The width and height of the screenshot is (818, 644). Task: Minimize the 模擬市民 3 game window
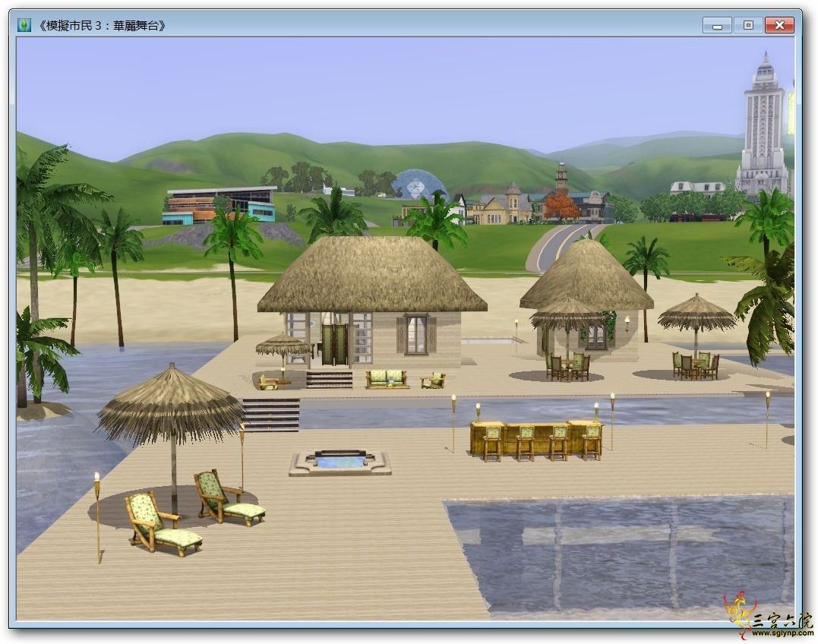(717, 25)
